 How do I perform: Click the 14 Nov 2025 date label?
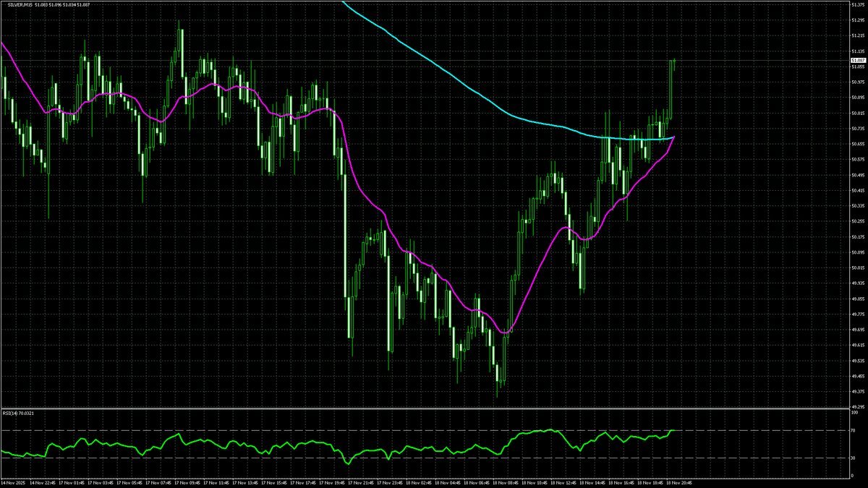(x=14, y=481)
